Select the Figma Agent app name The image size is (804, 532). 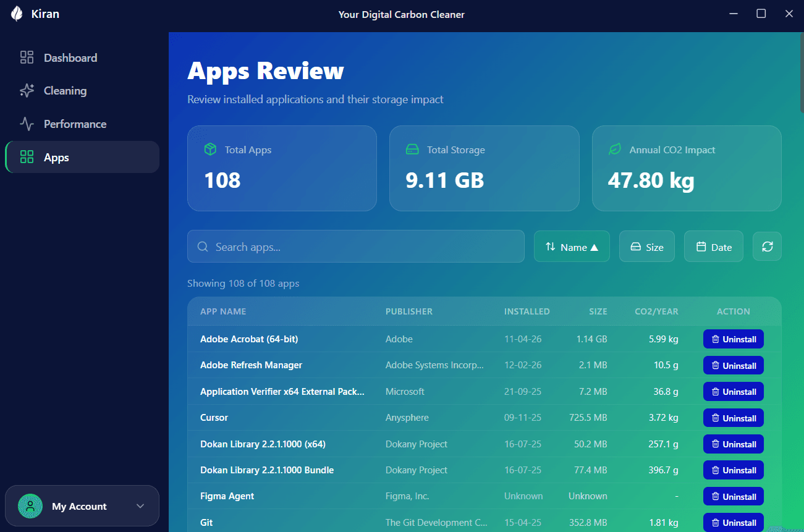[227, 496]
